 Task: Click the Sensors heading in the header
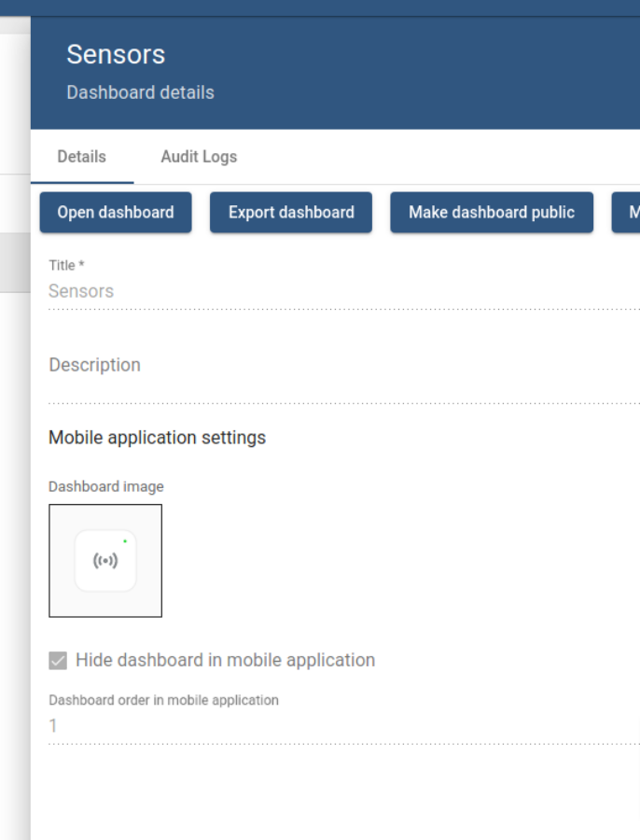116,54
